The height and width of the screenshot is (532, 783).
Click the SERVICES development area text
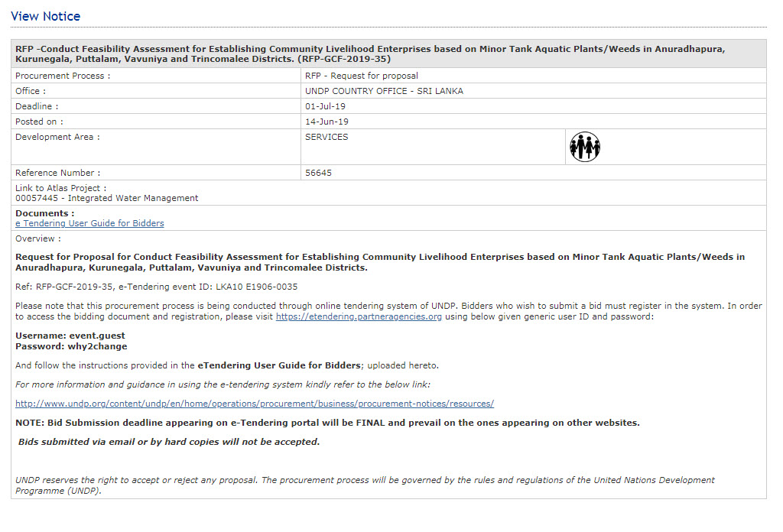[x=327, y=137]
